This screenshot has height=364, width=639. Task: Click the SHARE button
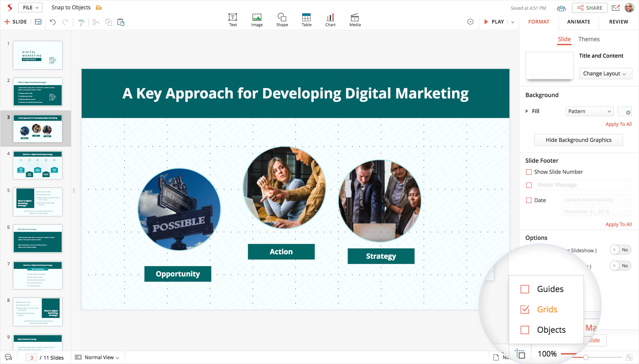pyautogui.click(x=590, y=8)
